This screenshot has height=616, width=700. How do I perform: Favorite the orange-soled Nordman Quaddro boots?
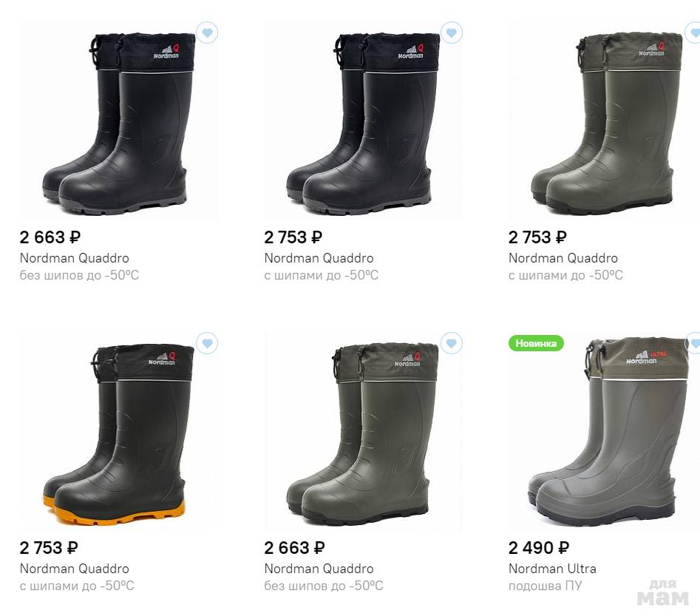[x=207, y=344]
